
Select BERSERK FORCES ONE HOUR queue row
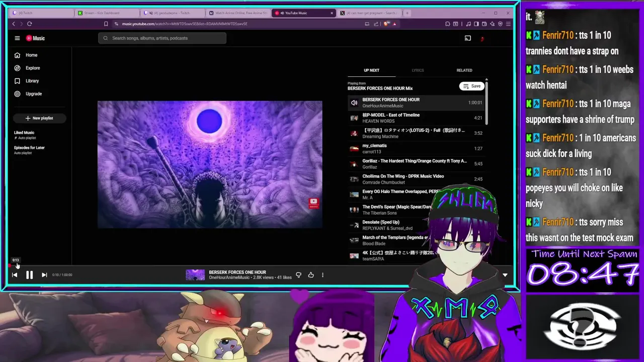[x=416, y=103]
